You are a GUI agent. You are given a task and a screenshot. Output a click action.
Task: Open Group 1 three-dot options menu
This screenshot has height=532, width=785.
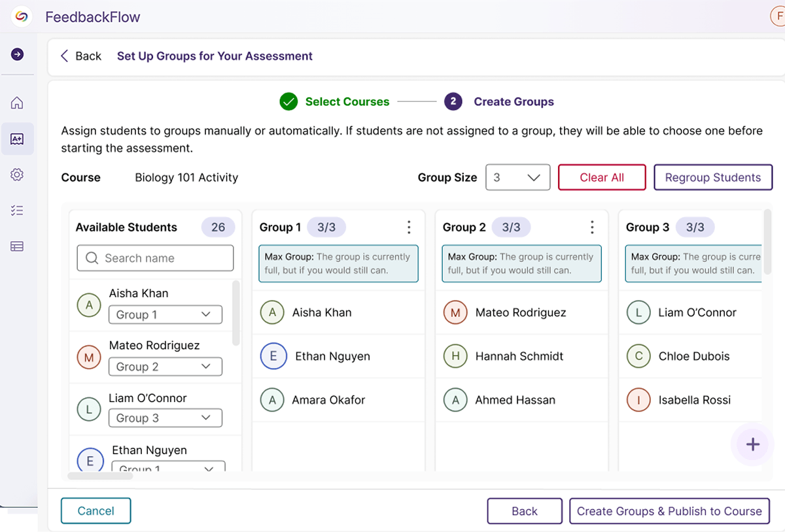click(x=409, y=227)
